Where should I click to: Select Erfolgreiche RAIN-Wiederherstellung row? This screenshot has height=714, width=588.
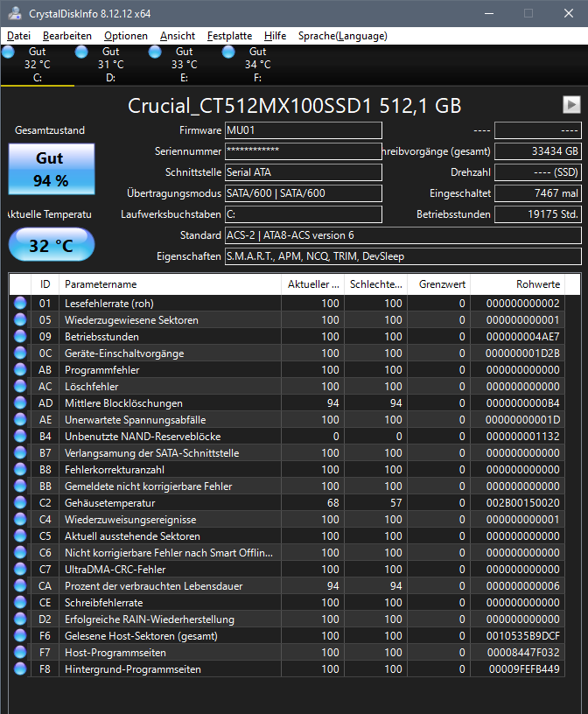tap(287, 619)
